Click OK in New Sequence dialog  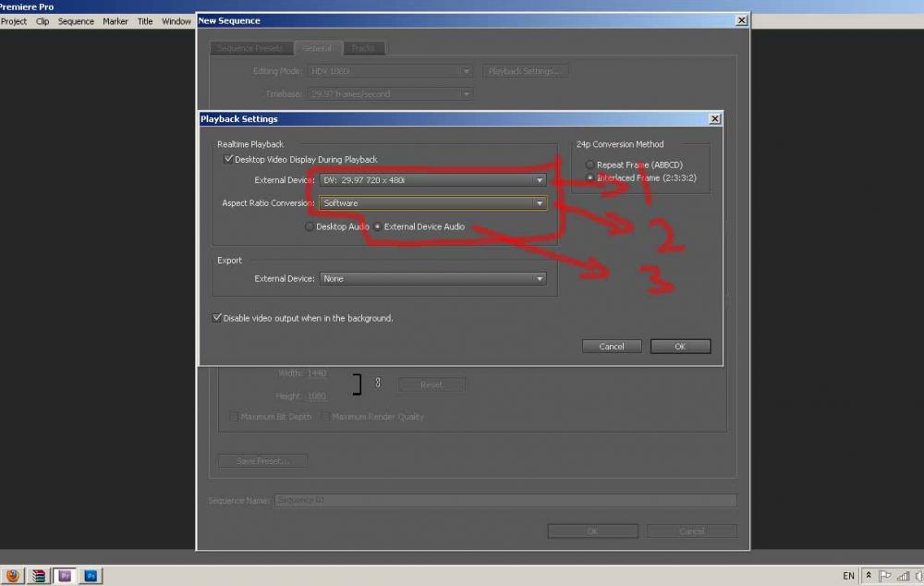point(592,531)
